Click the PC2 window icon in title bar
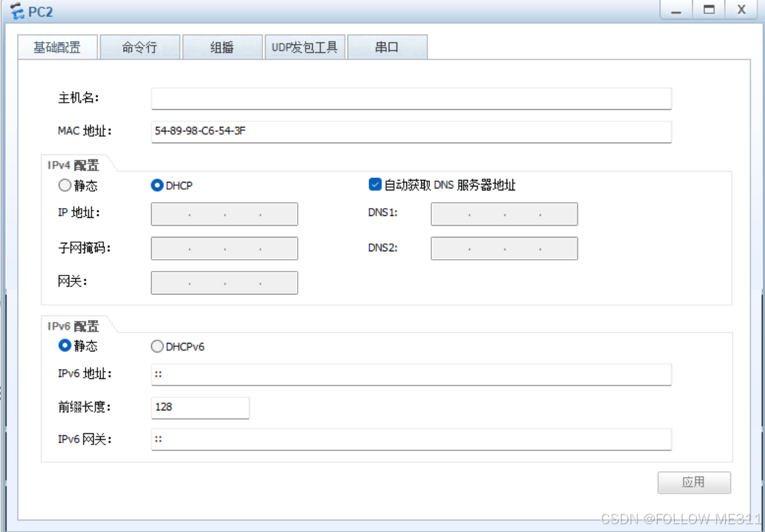765x532 pixels. click(x=17, y=10)
